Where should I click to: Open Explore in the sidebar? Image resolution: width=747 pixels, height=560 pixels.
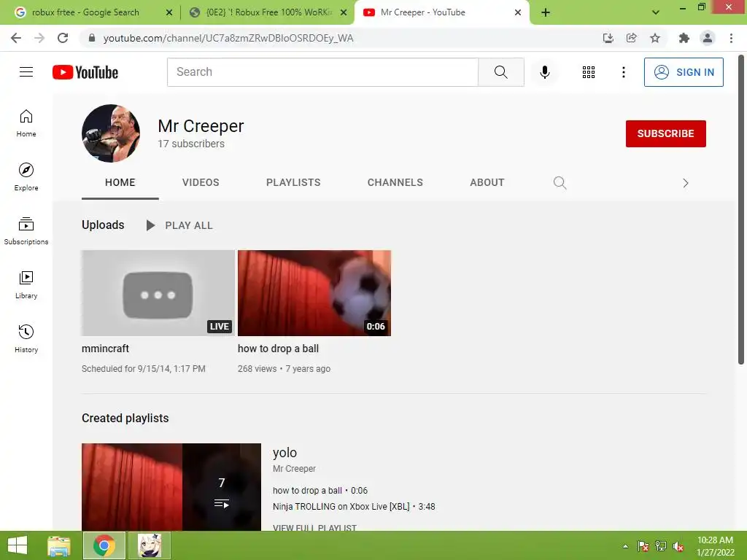pos(26,176)
